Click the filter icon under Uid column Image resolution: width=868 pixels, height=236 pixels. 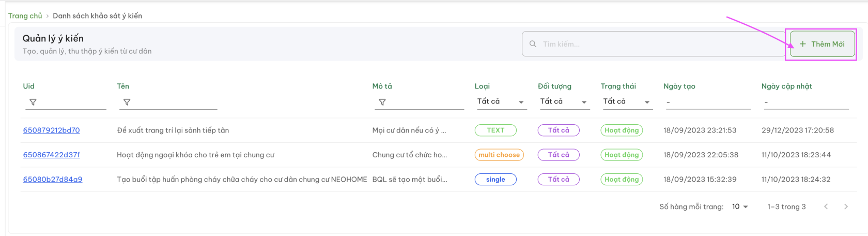(33, 102)
